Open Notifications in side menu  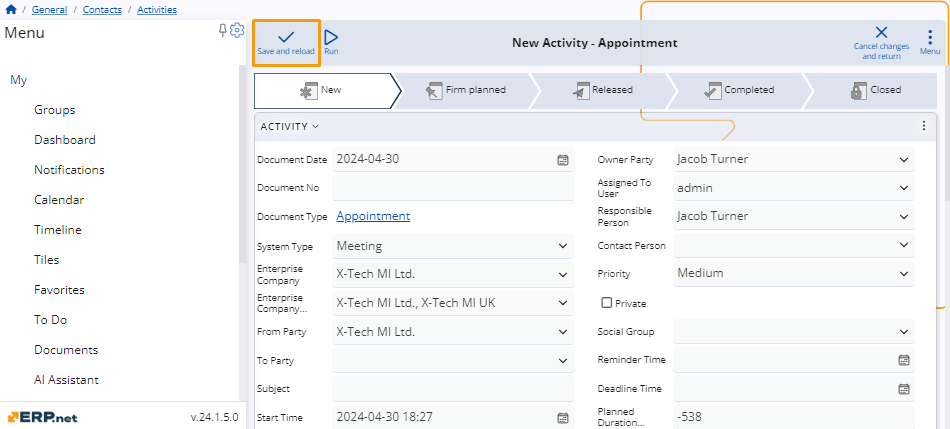[x=69, y=170]
